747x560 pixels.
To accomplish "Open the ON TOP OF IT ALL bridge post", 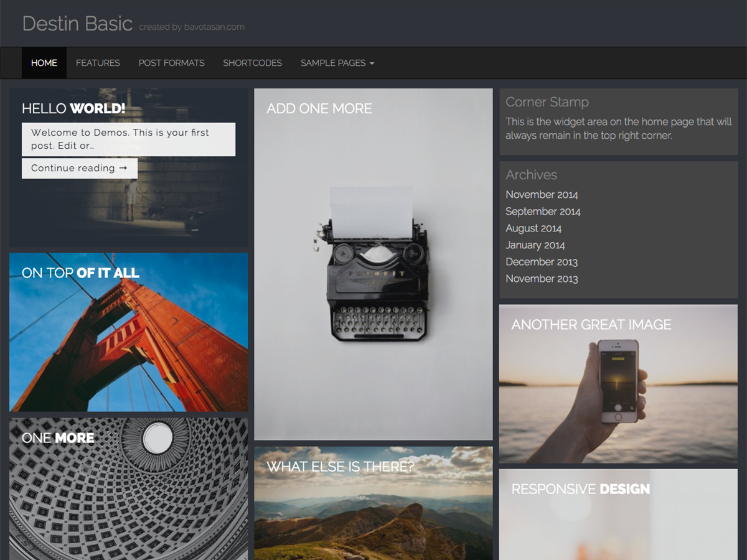I will [x=80, y=273].
